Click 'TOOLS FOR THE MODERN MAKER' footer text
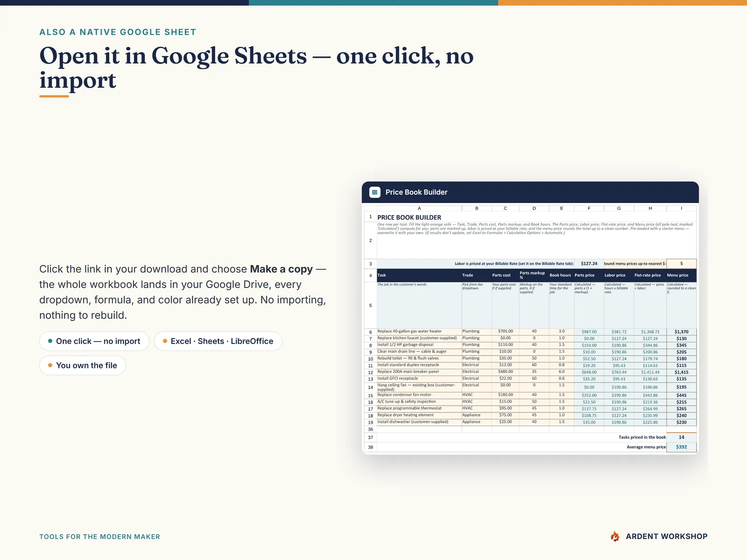Screen dimensions: 747x560 tap(99, 537)
